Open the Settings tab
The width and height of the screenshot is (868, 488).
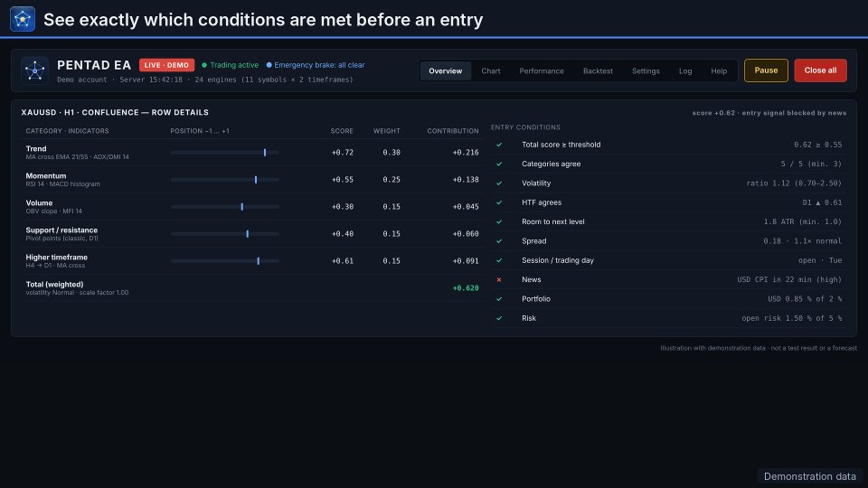(x=646, y=70)
